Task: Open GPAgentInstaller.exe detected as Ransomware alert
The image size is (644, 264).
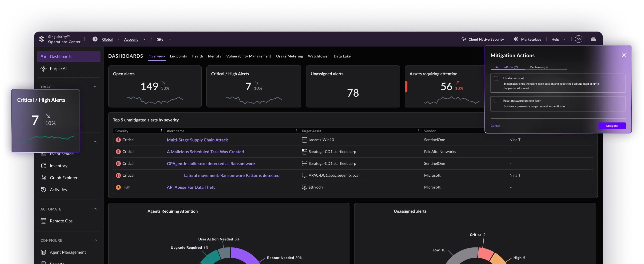Action: click(211, 164)
